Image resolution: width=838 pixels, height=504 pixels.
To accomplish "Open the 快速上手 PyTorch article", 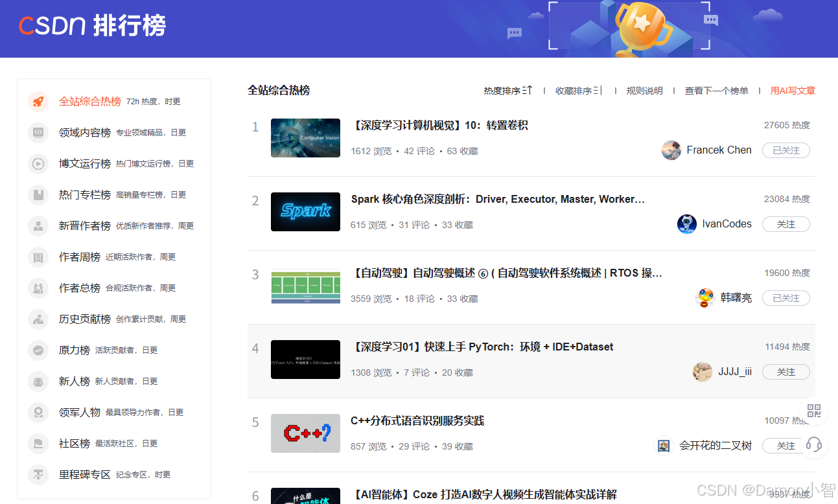I will [482, 347].
